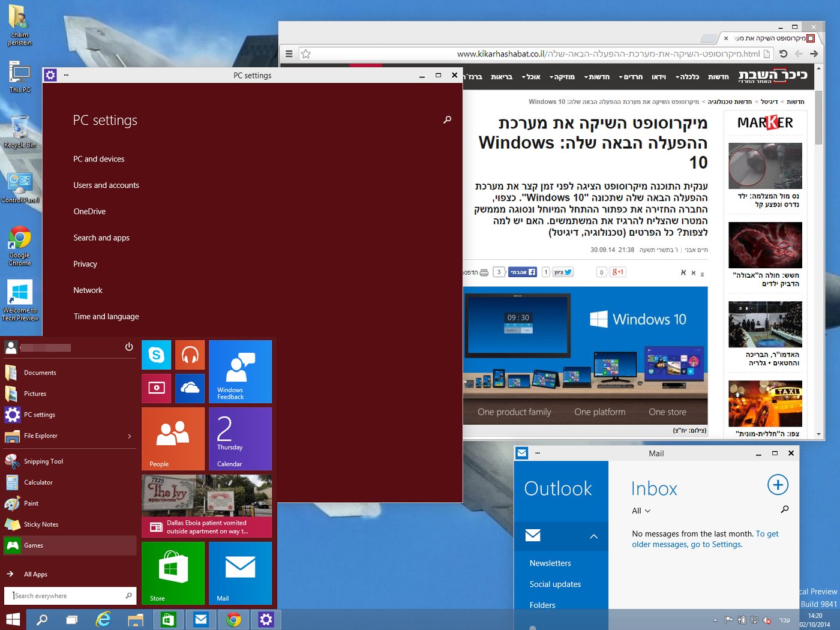Open the People tile
Image resolution: width=840 pixels, height=630 pixels.
click(x=173, y=439)
